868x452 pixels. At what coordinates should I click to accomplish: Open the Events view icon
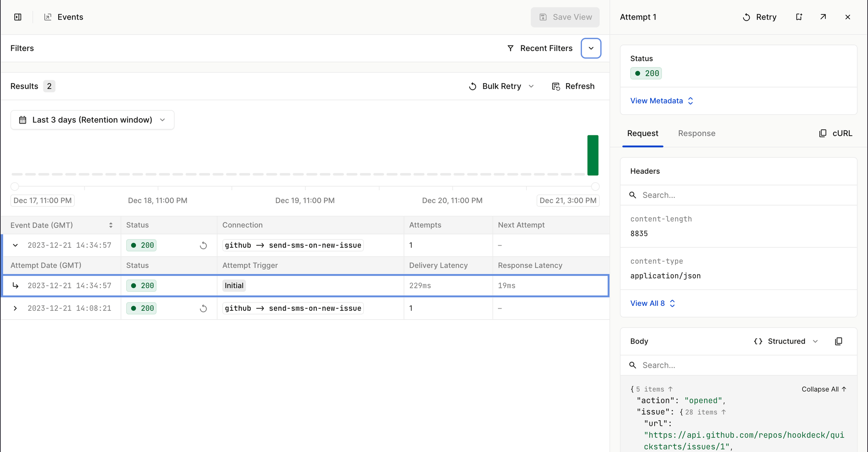pyautogui.click(x=48, y=17)
